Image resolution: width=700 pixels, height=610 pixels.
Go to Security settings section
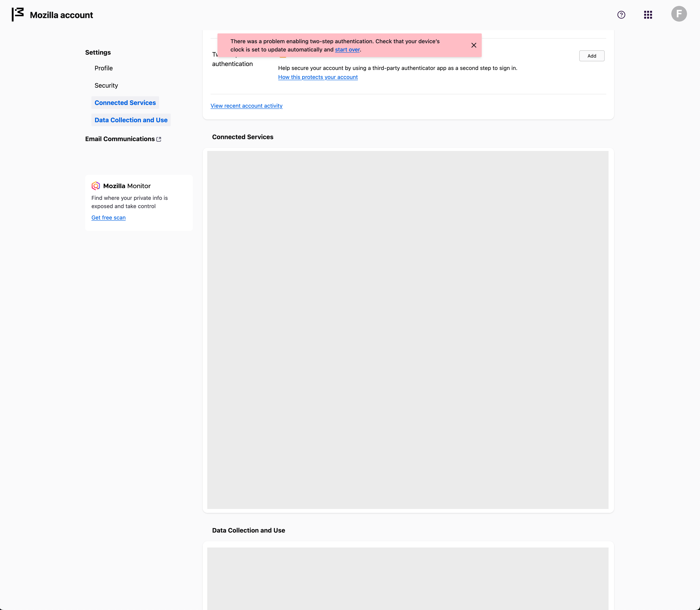pos(106,85)
